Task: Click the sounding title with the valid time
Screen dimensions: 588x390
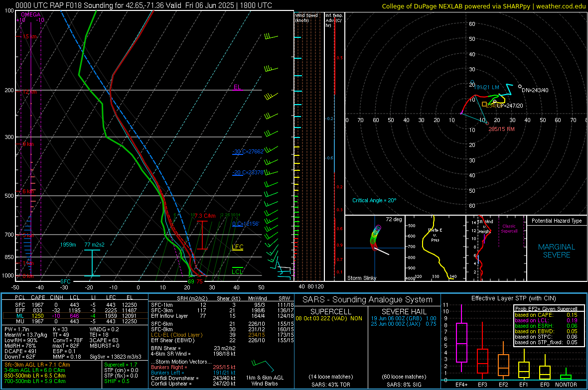Action: click(x=144, y=5)
